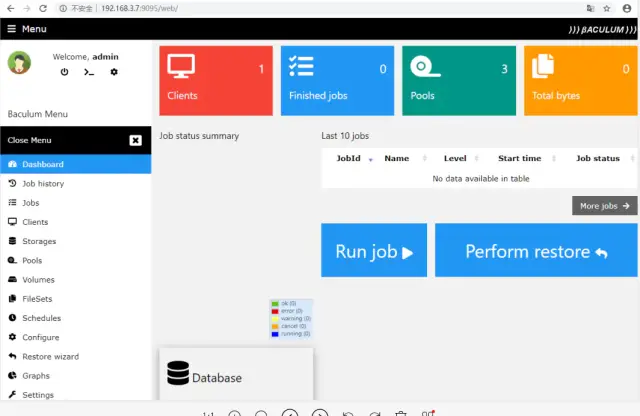Screen dimensions: 640x416
Task: Click the blue running legend swatch
Action: (275, 334)
